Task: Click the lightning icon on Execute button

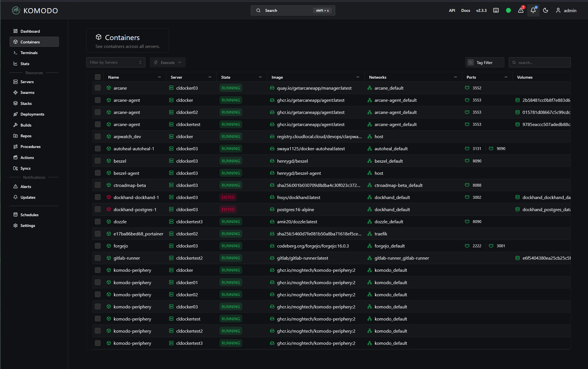Action: (x=156, y=62)
